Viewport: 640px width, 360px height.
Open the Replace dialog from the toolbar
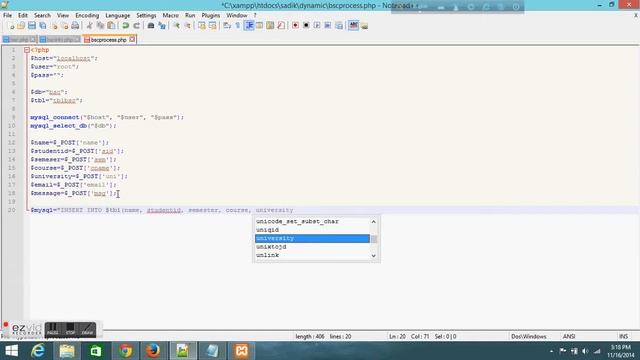click(162, 26)
